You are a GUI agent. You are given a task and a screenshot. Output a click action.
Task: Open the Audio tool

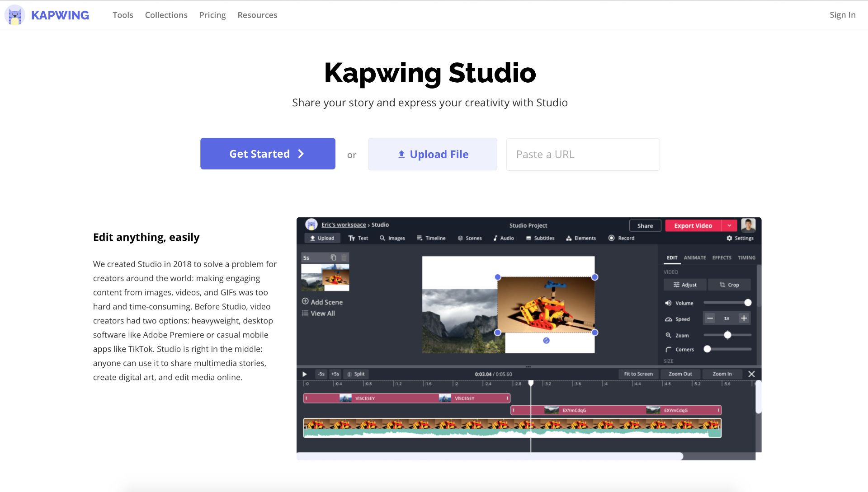(x=504, y=238)
